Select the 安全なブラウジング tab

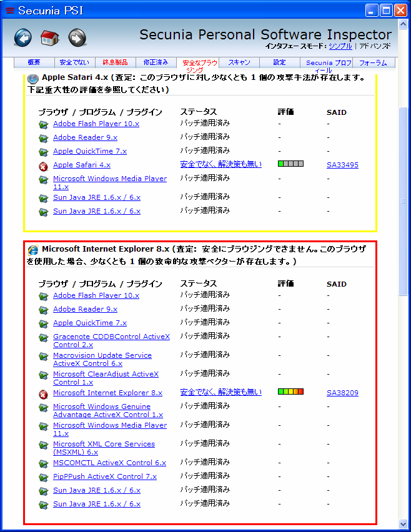(197, 65)
